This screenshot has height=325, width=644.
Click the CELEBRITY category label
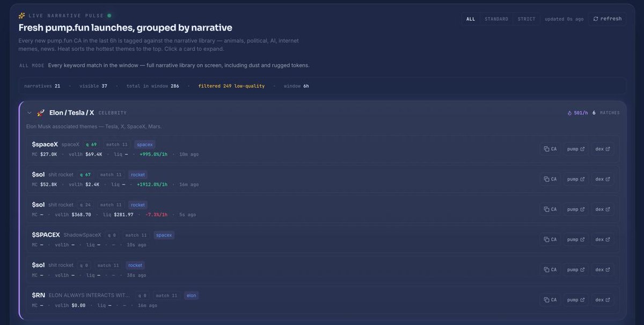(x=112, y=113)
